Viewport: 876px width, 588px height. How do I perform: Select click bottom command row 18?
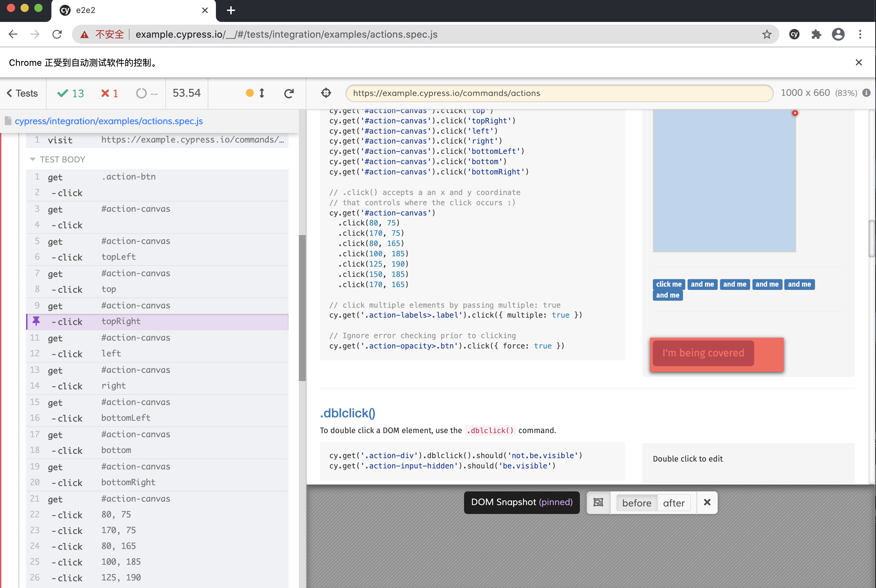pos(158,450)
